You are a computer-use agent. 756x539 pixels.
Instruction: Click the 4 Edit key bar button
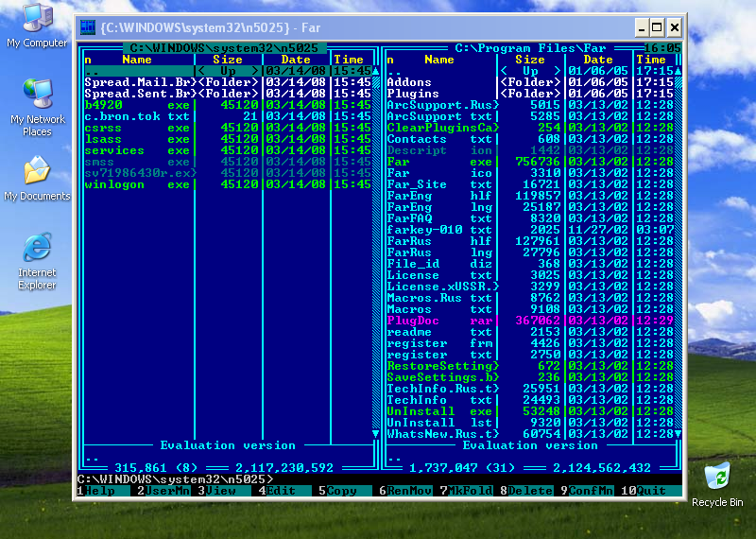[285, 491]
